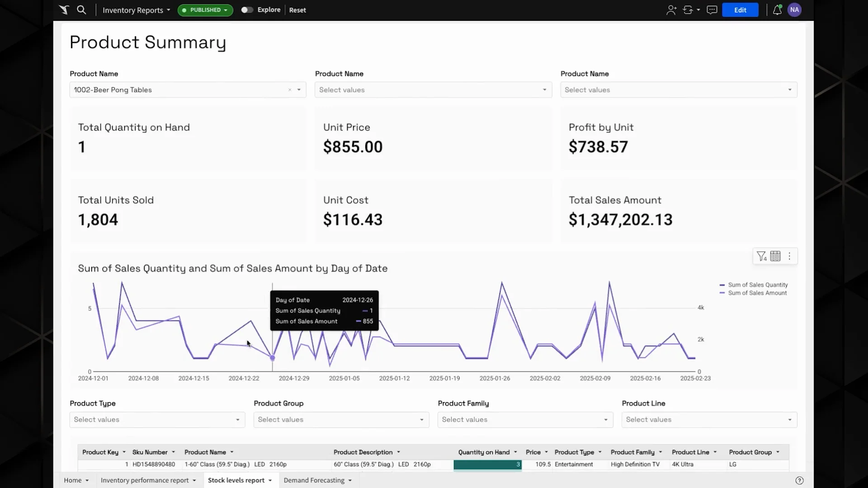
Task: Click the Sigma bird logo icon
Action: [64, 9]
